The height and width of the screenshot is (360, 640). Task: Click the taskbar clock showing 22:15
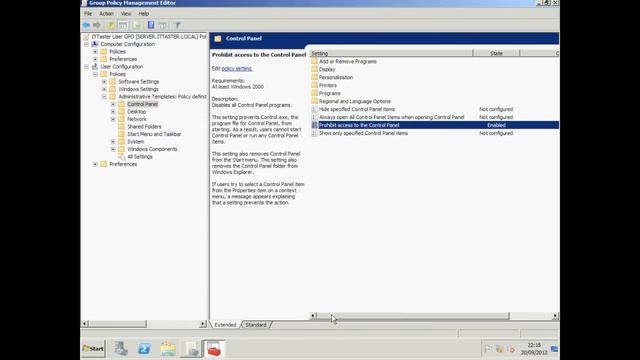point(534,349)
